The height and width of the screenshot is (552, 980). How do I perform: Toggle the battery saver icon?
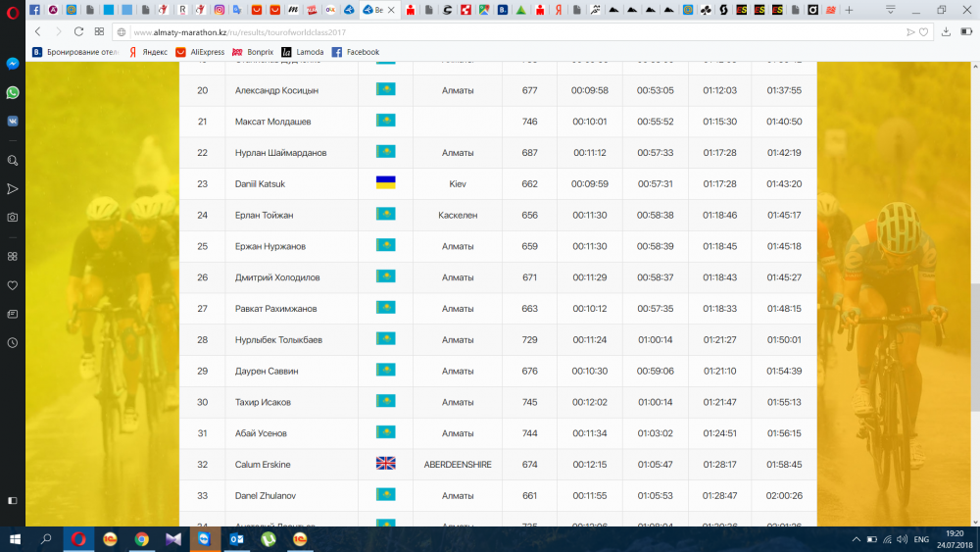pyautogui.click(x=965, y=31)
